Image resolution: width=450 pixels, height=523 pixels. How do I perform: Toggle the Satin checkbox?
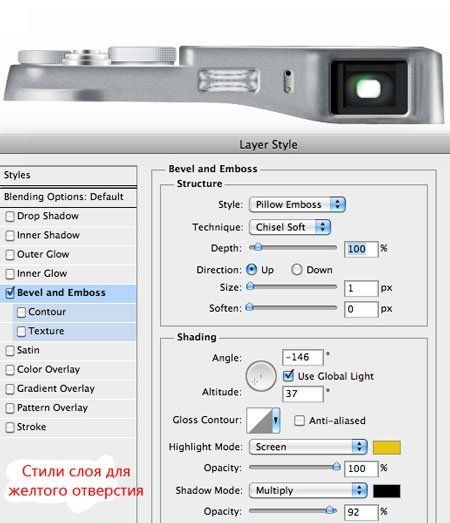tap(10, 351)
